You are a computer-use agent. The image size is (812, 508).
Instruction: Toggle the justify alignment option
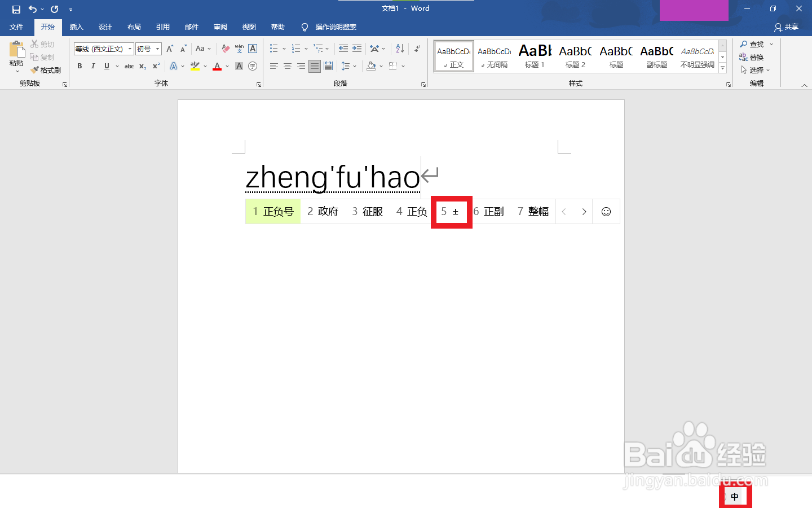314,66
